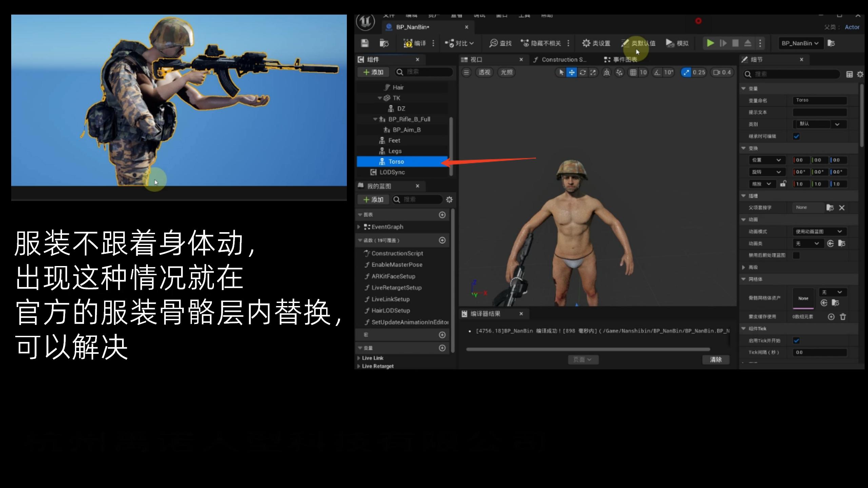Toggle surface snapping icon in viewport
Screen dimensions: 868x488
[x=619, y=72]
